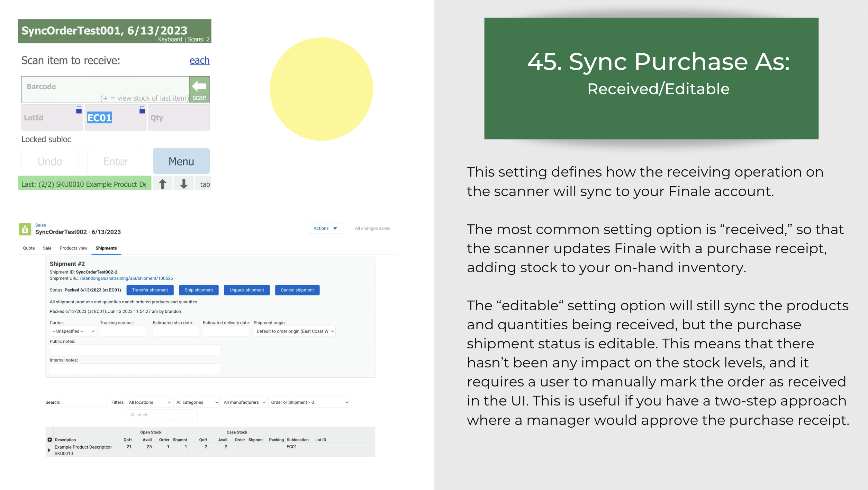
Task: Switch to the Products view tab
Action: coord(73,248)
